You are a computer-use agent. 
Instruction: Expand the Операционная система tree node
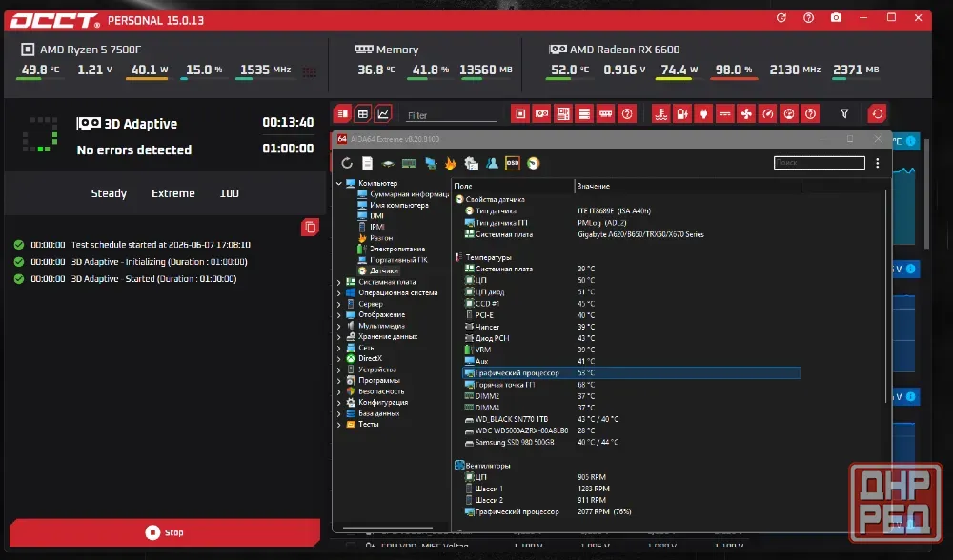tap(339, 292)
